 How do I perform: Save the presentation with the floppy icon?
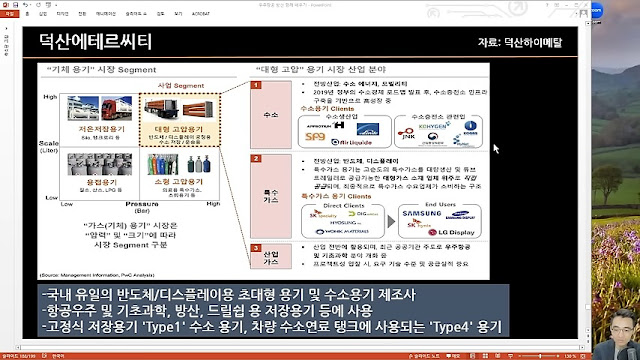[15, 5]
